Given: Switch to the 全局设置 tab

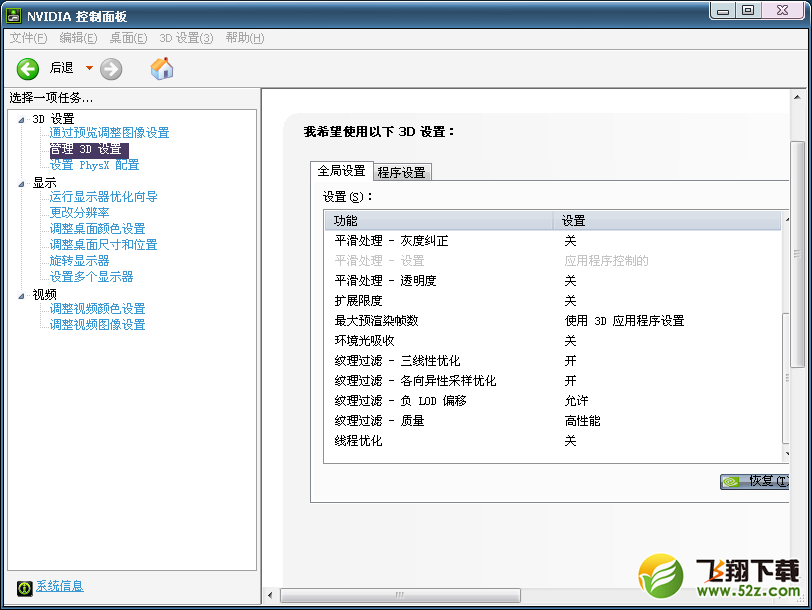Looking at the screenshot, I should 341,170.
